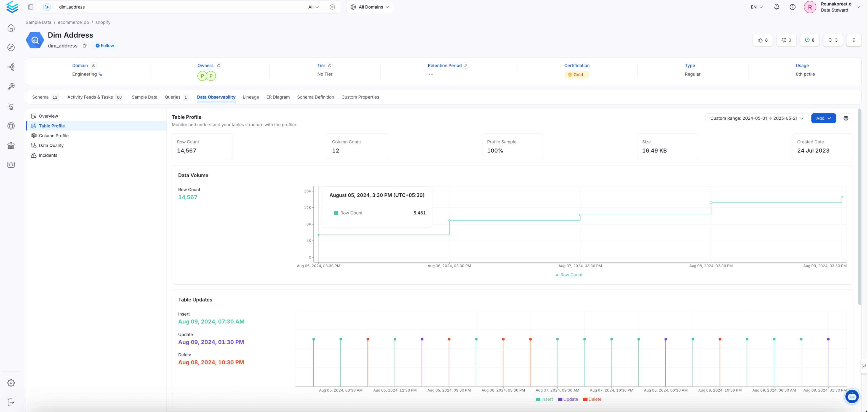Toggle the Insert legend under Table Updates
This screenshot has height=412, width=868.
pos(544,399)
